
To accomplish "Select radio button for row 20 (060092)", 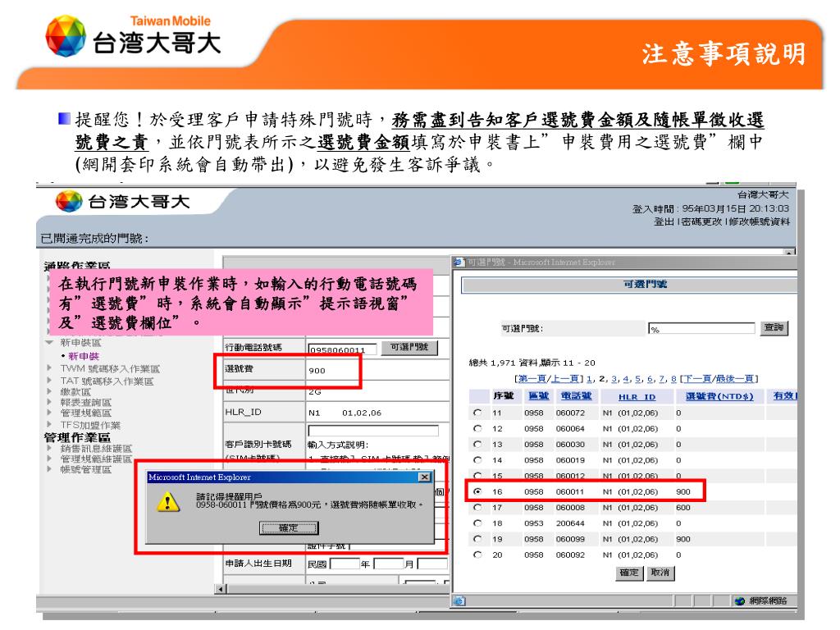I will [477, 555].
